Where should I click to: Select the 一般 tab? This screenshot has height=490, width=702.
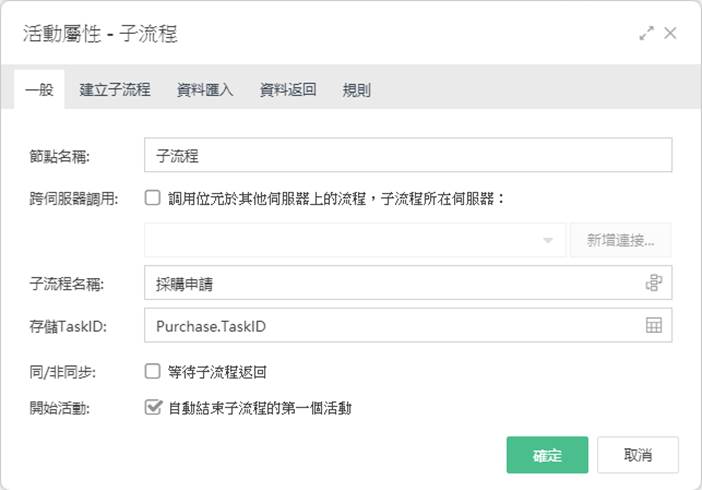[x=39, y=90]
